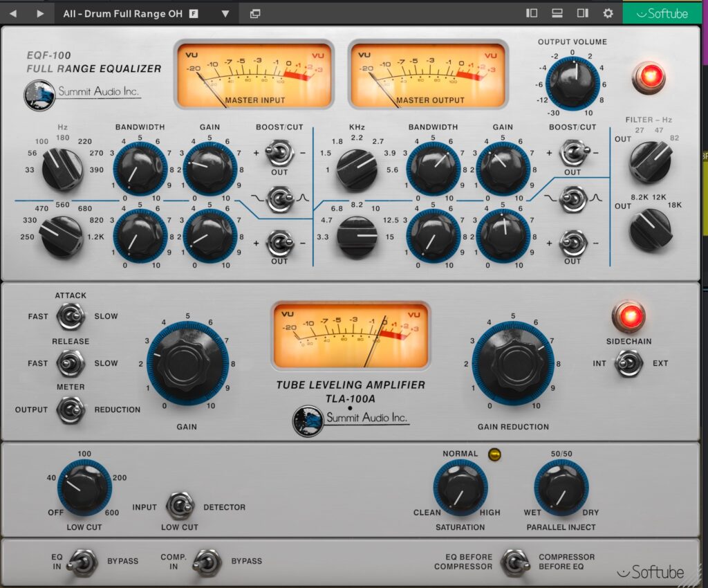Viewport: 708px width, 588px height.
Task: Click the duplicate window icon in top bar
Action: point(255,13)
